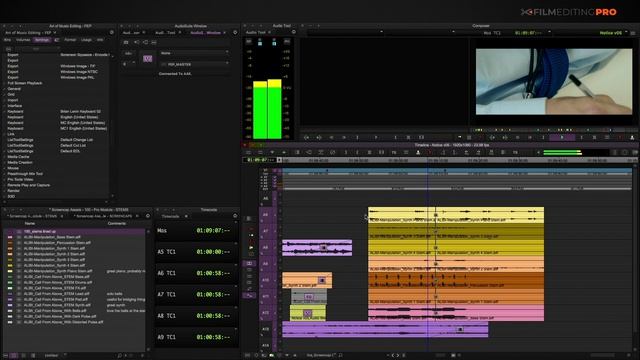640x360 pixels.
Task: Click the Play button under the record monitor
Action: [562, 138]
